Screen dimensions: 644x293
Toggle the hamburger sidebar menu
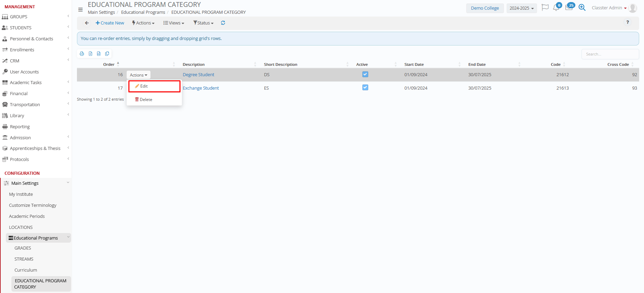pos(80,10)
